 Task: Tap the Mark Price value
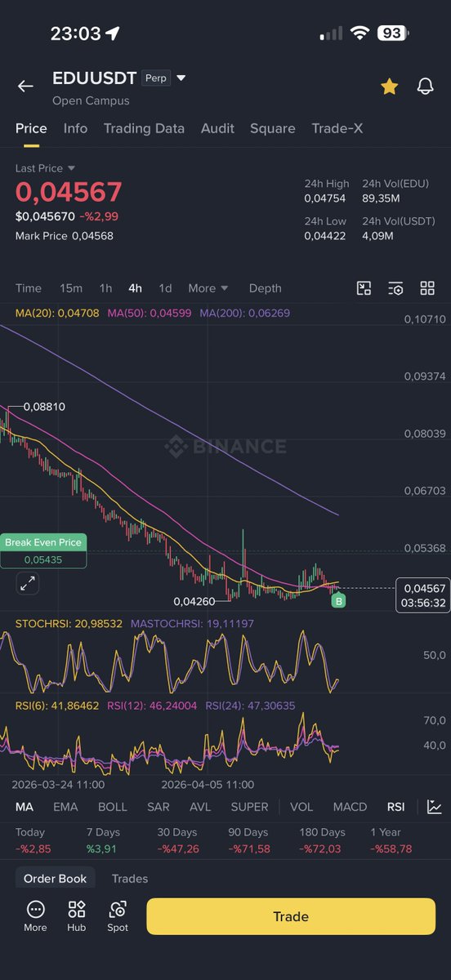92,236
